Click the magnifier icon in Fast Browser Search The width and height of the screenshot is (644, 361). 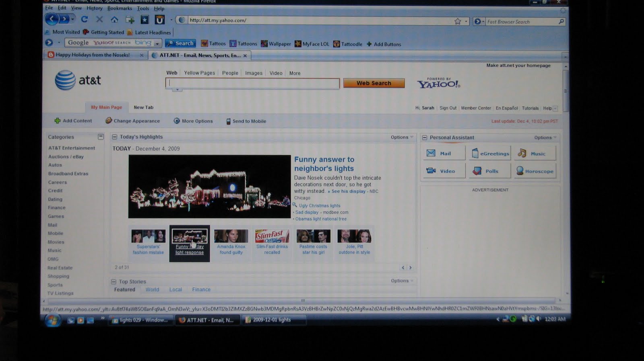[x=561, y=22]
